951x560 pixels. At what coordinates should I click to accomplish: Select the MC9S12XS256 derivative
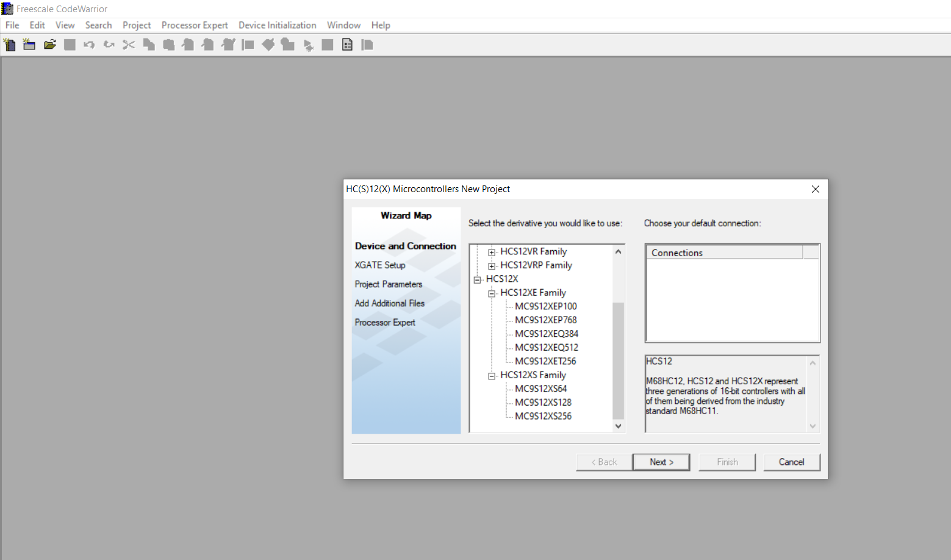(x=543, y=415)
